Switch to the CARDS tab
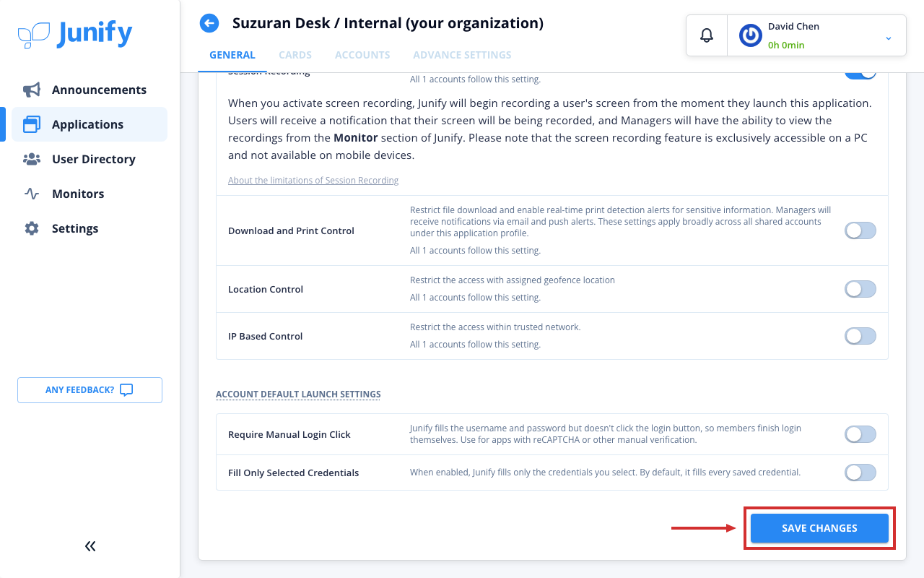The width and height of the screenshot is (924, 578). click(x=295, y=55)
